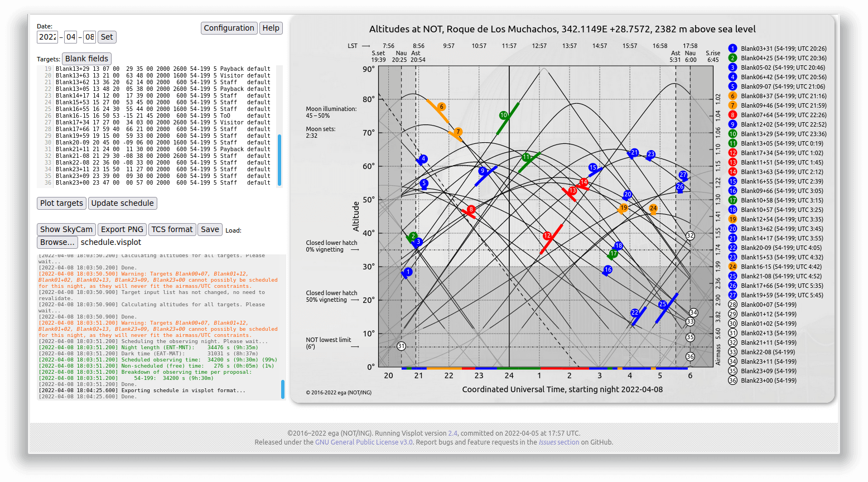868x482 pixels.
Task: Click Update schedule button
Action: pyautogui.click(x=122, y=203)
